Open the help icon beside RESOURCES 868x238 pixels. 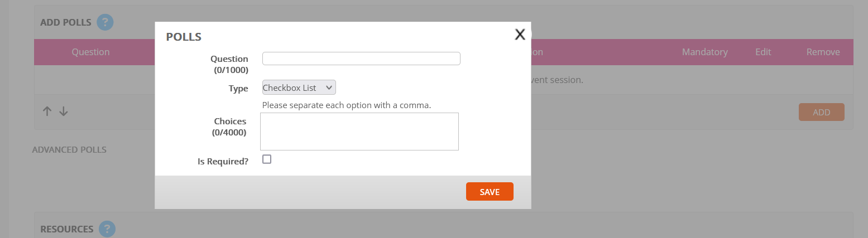(x=107, y=229)
